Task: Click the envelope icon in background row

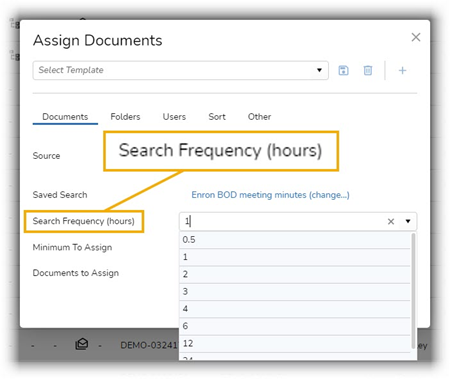Action: click(82, 344)
